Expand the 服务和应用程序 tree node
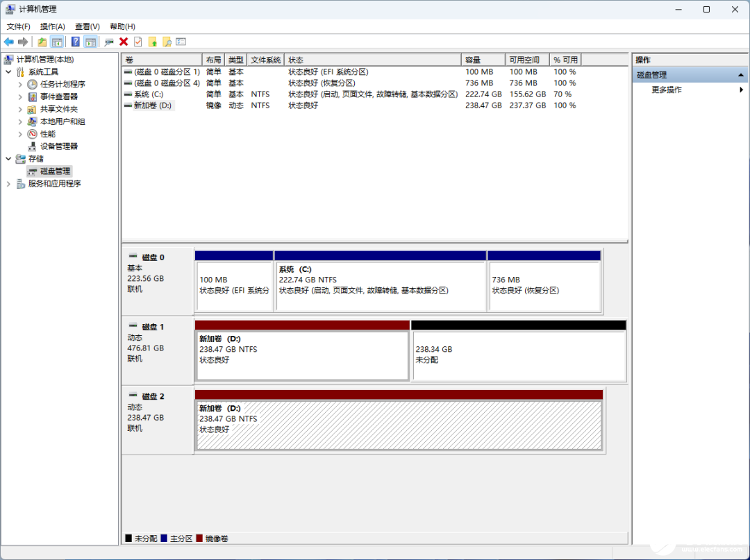Viewport: 750px width, 560px height. tap(8, 184)
